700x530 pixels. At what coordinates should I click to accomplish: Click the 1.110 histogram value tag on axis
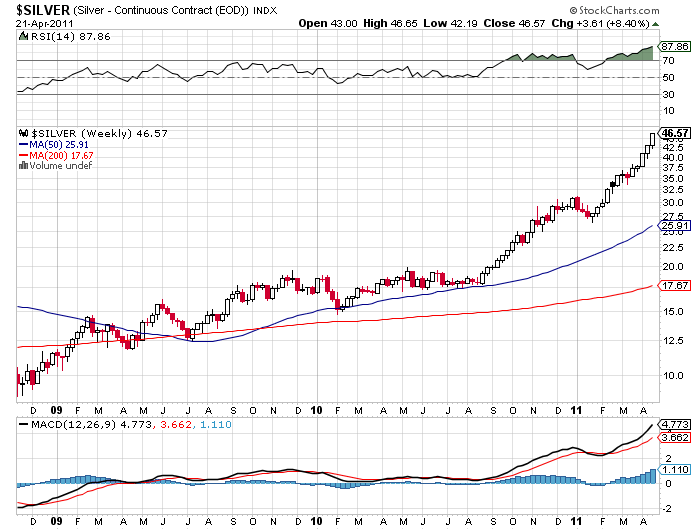[675, 470]
